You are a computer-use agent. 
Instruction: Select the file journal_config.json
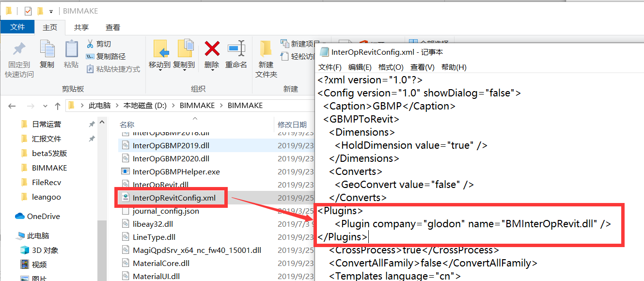point(166,211)
